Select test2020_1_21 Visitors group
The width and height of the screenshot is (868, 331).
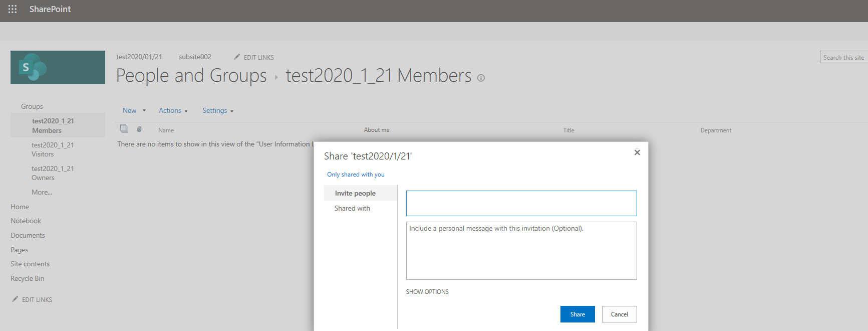pos(53,149)
